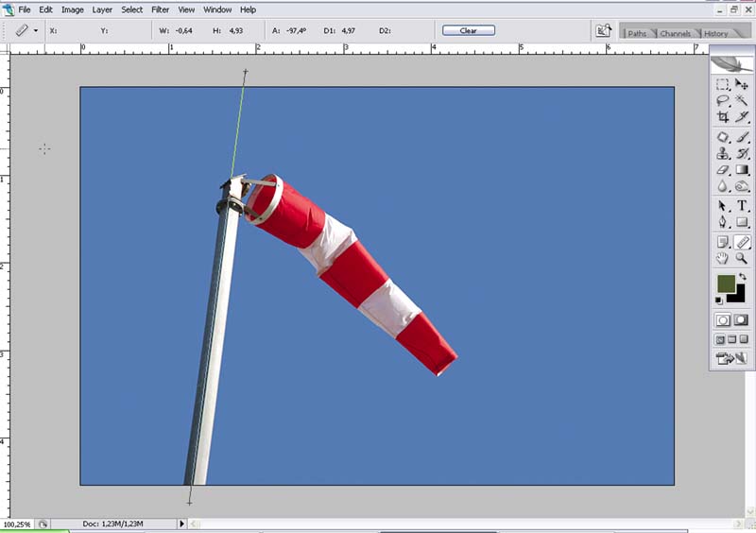
Task: Click the zoom percentage field
Action: click(16, 524)
